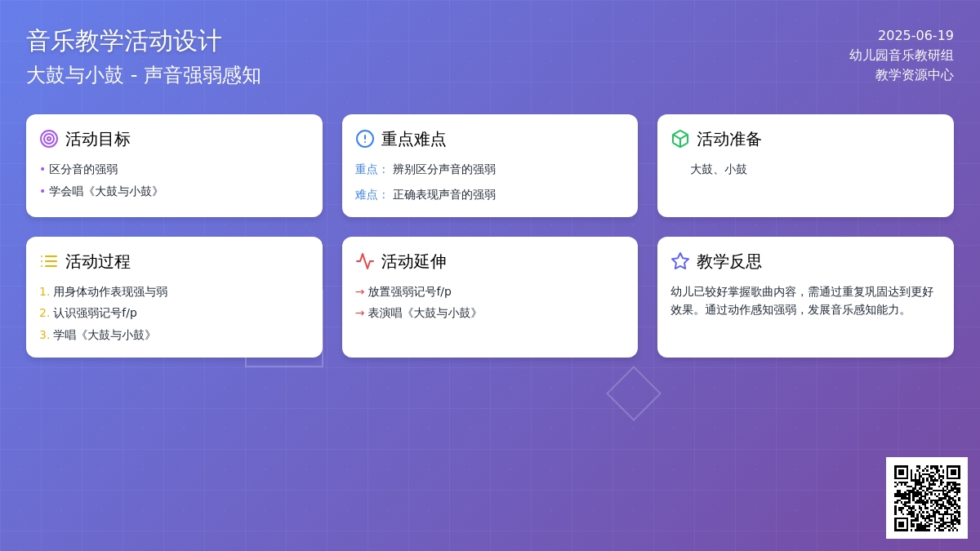Click the main title 音乐教学活动设计
The width and height of the screenshot is (980, 551).
(x=124, y=41)
